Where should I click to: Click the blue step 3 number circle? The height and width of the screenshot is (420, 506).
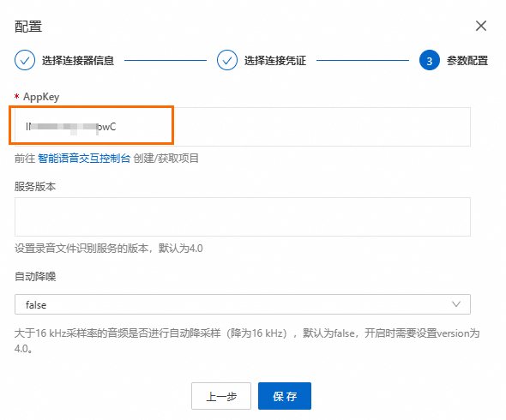[430, 60]
